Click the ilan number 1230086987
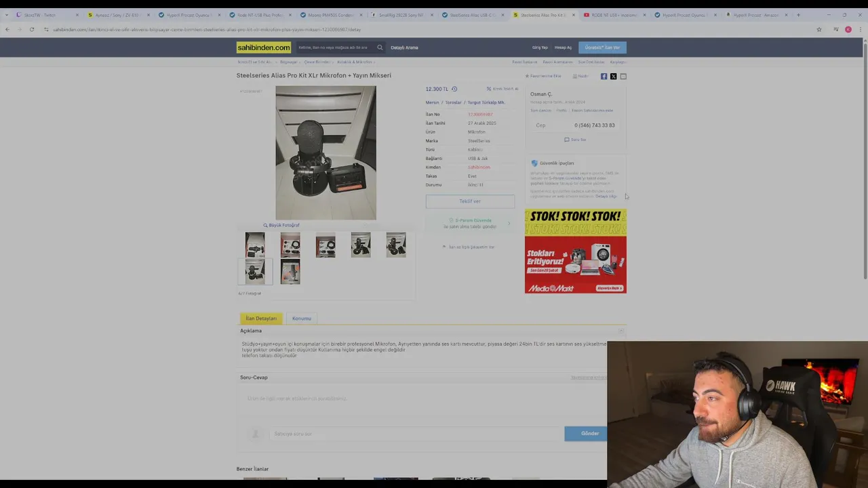The width and height of the screenshot is (868, 488). click(480, 115)
